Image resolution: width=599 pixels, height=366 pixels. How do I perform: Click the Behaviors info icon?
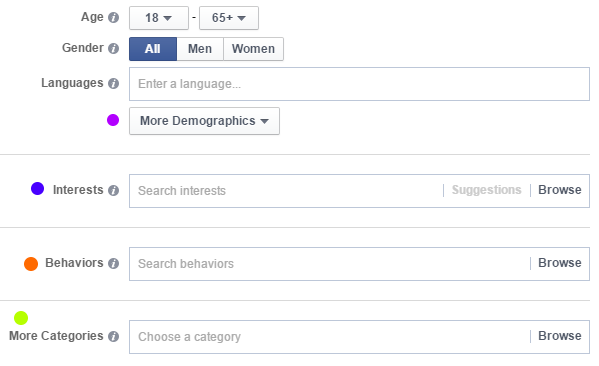[x=113, y=263]
